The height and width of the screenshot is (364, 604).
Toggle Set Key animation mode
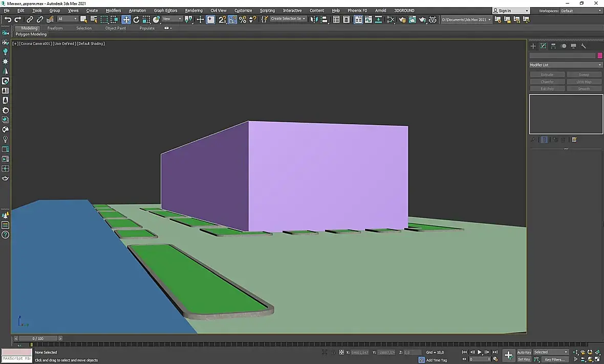point(524,359)
